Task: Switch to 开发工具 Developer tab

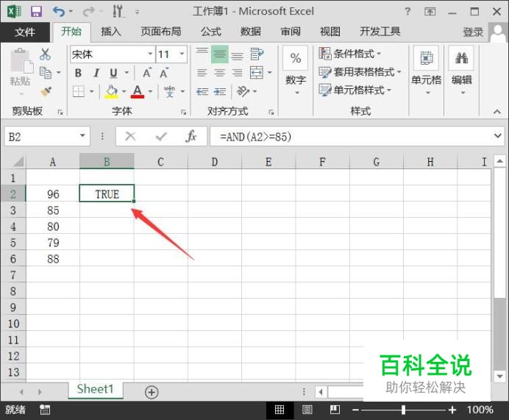Action: [380, 32]
